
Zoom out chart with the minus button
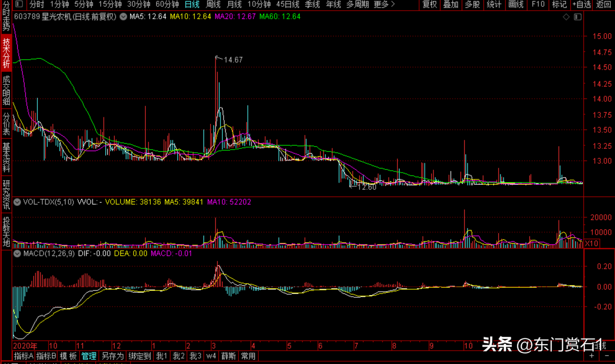point(607,356)
